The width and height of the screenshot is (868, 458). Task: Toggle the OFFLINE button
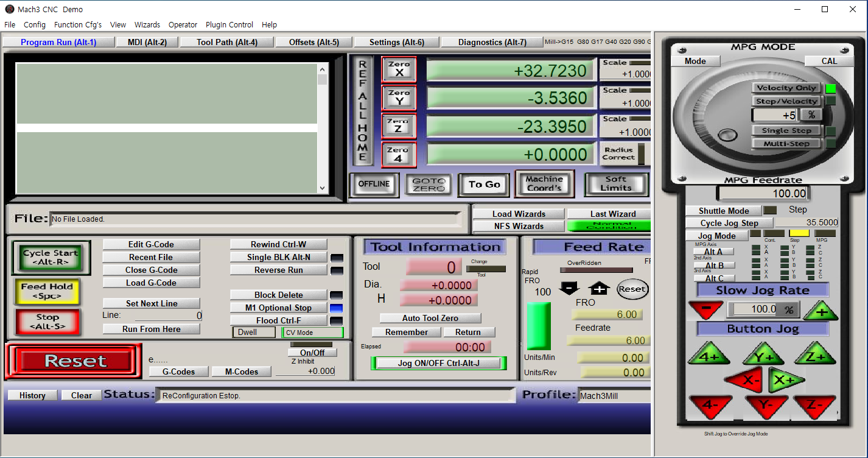coord(374,184)
